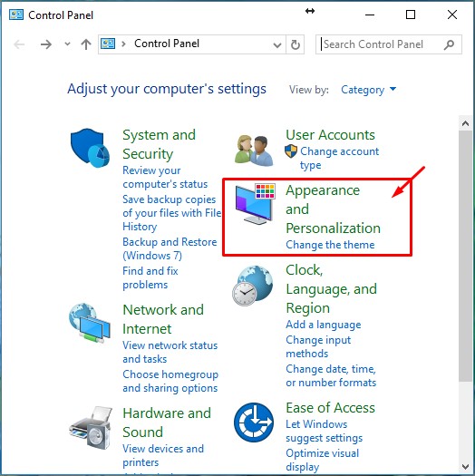
Task: Go forward with the Forward arrow
Action: click(46, 44)
